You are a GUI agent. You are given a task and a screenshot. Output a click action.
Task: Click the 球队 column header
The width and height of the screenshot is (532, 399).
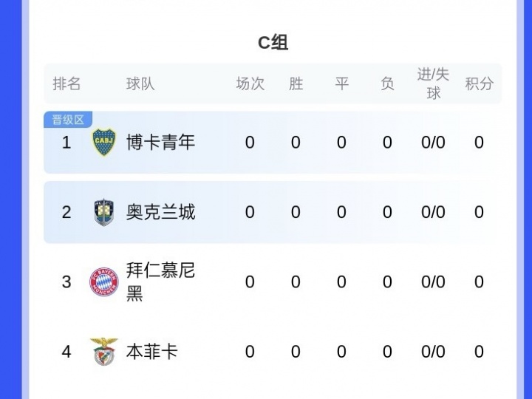(x=140, y=83)
